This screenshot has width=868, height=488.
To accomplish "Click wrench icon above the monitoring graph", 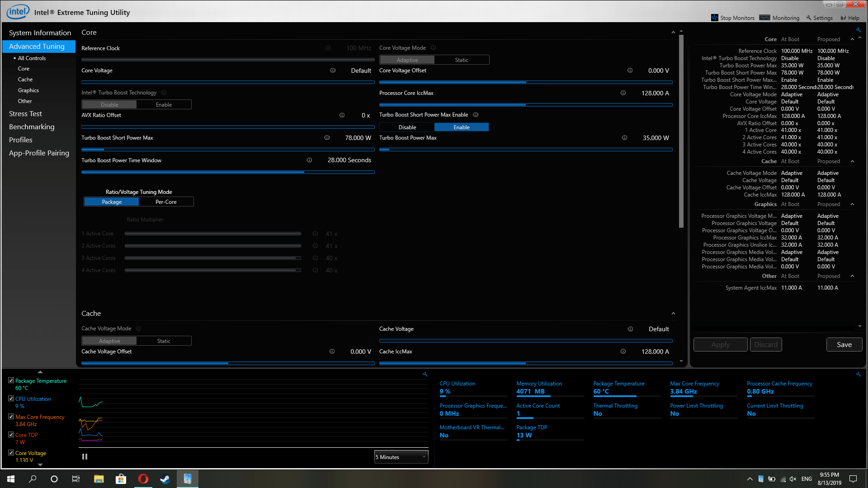I will (425, 374).
